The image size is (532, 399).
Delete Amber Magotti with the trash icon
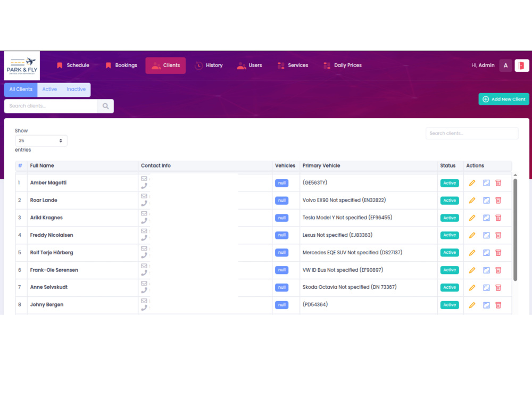[498, 183]
